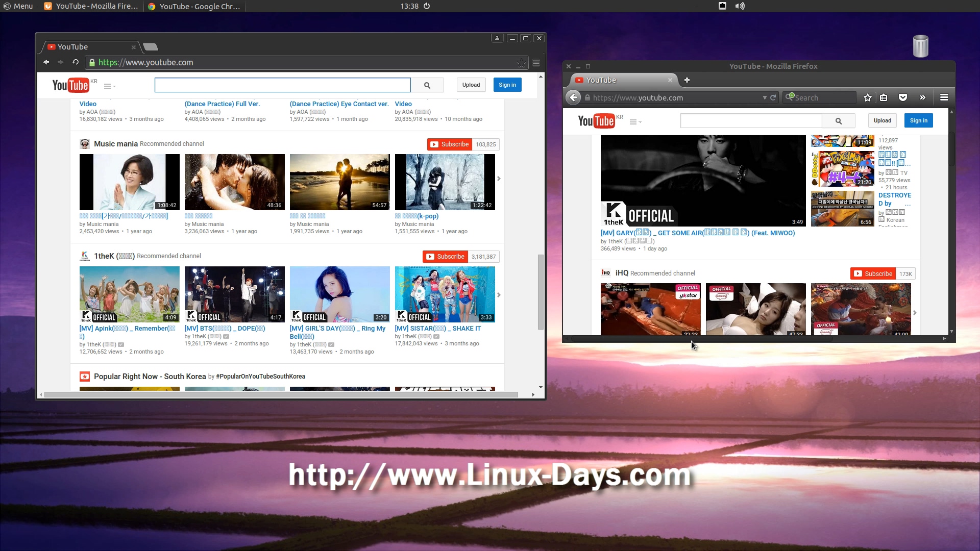Open Firefox bookmarks list icon

(884, 97)
